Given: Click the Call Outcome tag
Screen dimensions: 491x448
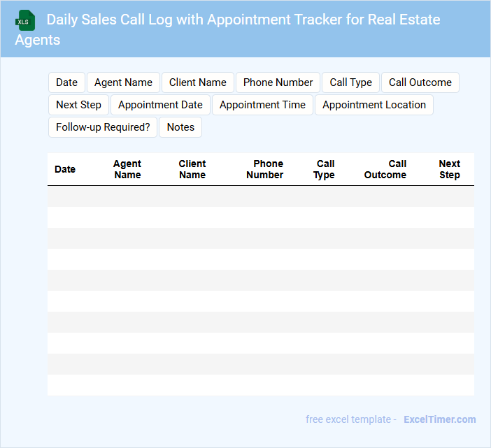Looking at the screenshot, I should pos(420,82).
